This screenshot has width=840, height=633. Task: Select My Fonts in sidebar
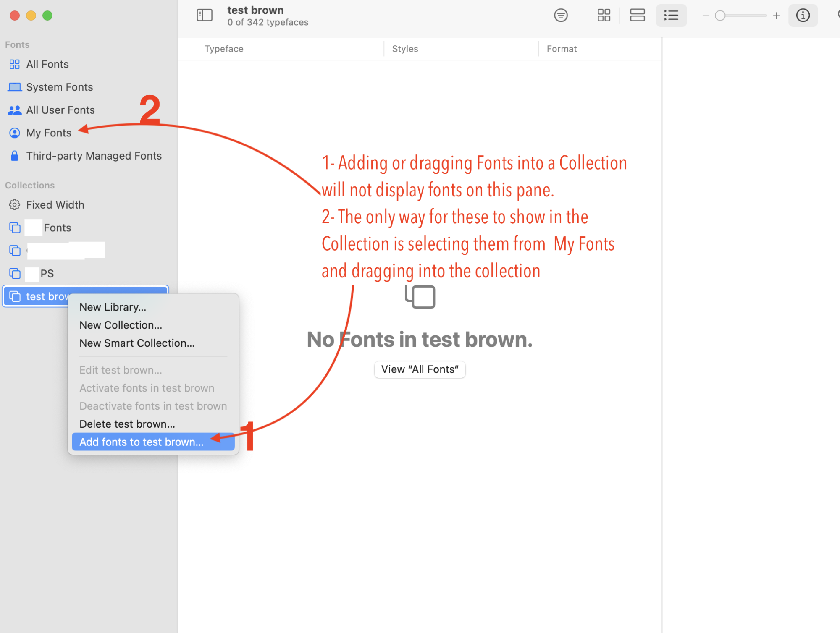[49, 133]
